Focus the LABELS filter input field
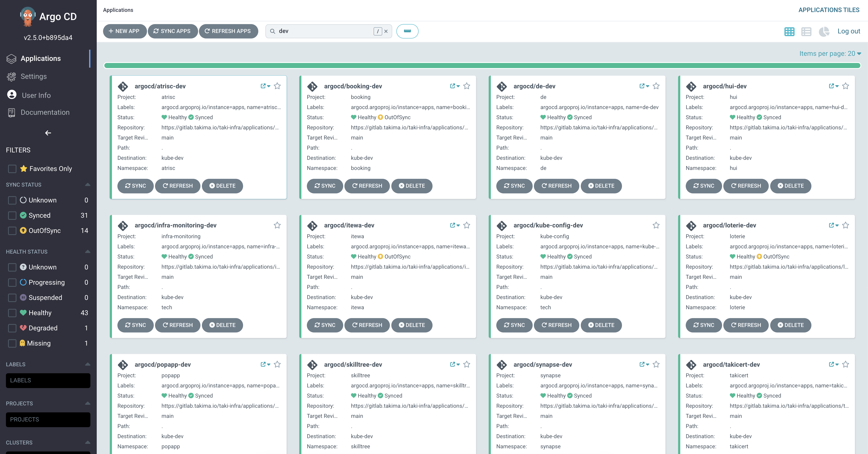This screenshot has width=868, height=454. [x=48, y=380]
